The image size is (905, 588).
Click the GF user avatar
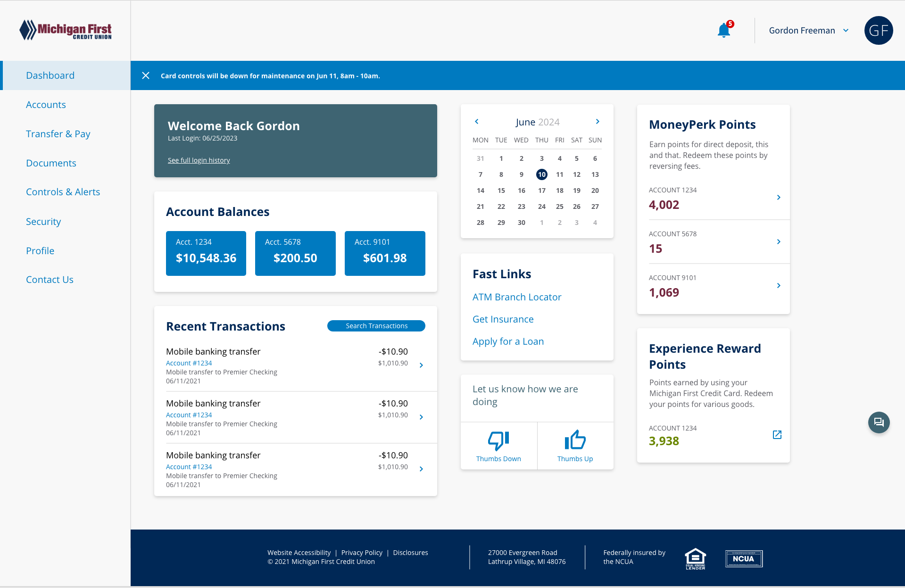tap(878, 31)
